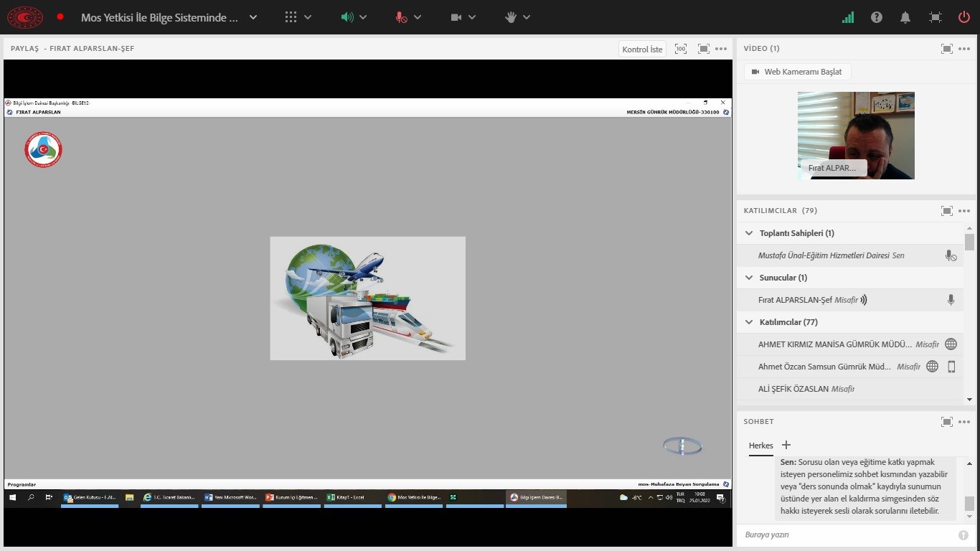Open Share pod options ellipsis

(721, 49)
